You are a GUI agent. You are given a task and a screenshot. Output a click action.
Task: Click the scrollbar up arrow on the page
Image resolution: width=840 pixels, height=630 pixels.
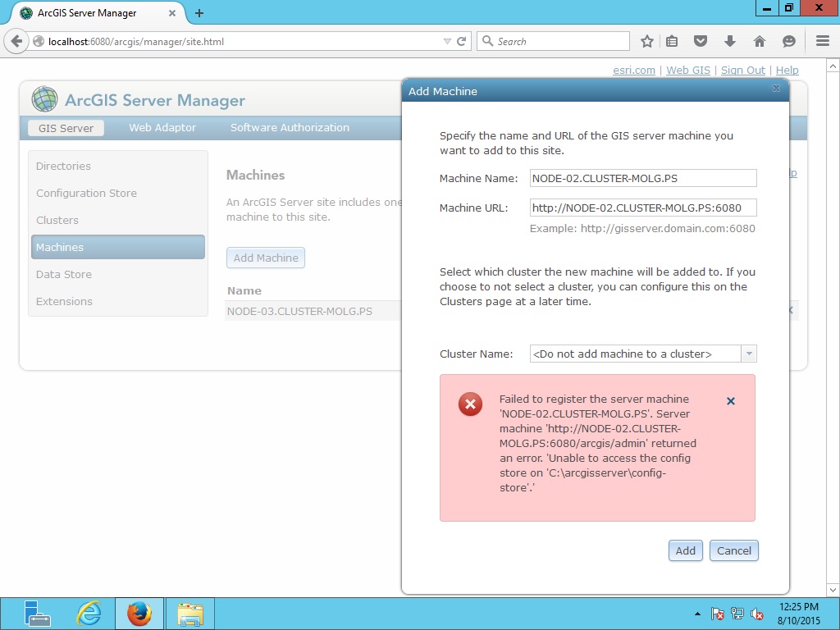coord(833,66)
